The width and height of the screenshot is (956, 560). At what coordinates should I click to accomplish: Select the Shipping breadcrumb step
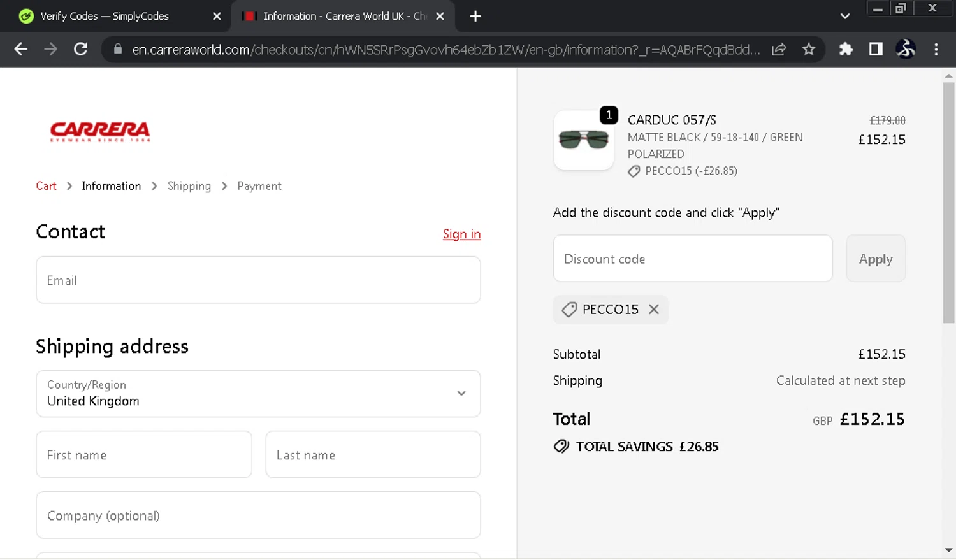(189, 186)
